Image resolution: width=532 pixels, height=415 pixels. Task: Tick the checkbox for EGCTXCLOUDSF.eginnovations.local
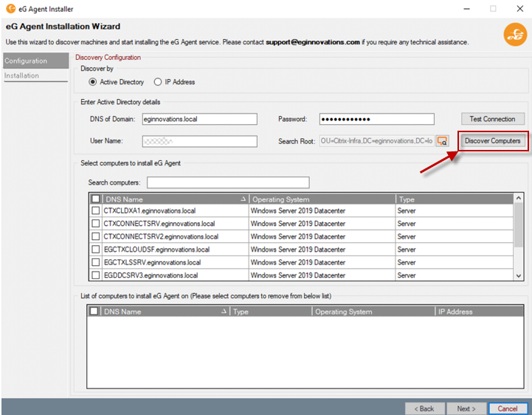coord(96,250)
